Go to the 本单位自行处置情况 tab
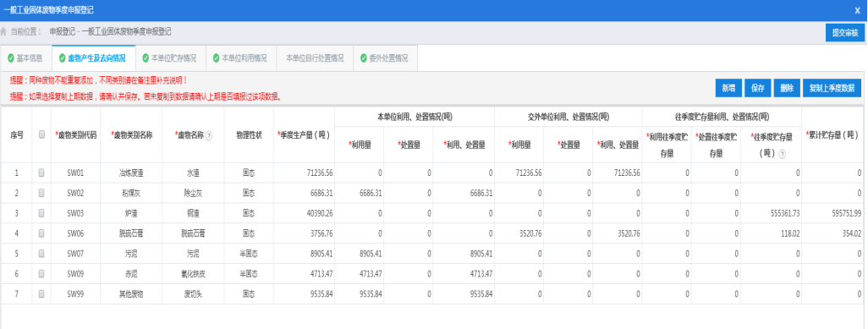Image resolution: width=868 pixels, height=329 pixels. [x=315, y=58]
